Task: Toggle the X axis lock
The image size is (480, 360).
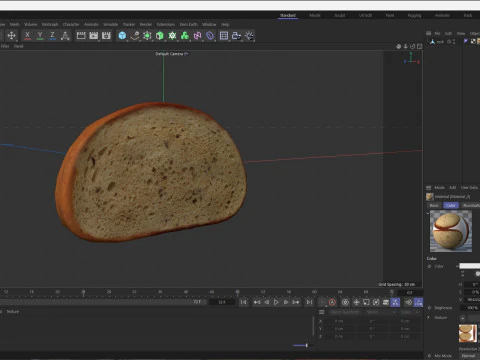Action: pyautogui.click(x=27, y=36)
